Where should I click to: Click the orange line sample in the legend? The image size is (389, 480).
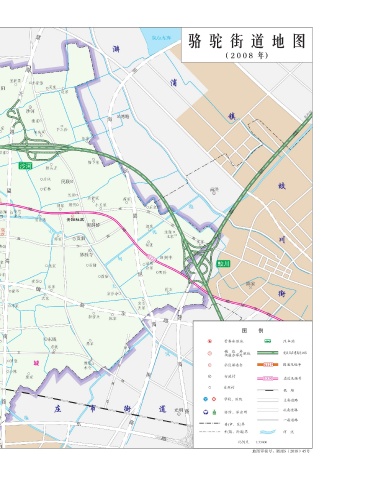(x=267, y=365)
